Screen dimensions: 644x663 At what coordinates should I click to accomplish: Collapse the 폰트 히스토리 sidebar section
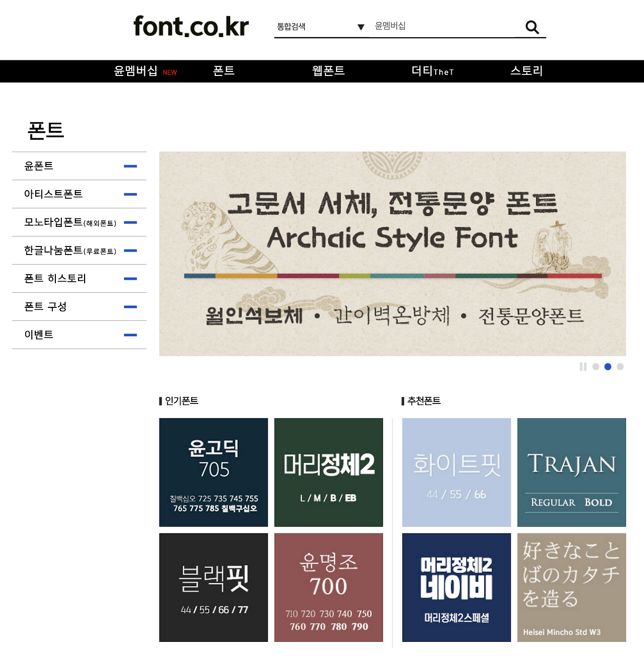(130, 279)
